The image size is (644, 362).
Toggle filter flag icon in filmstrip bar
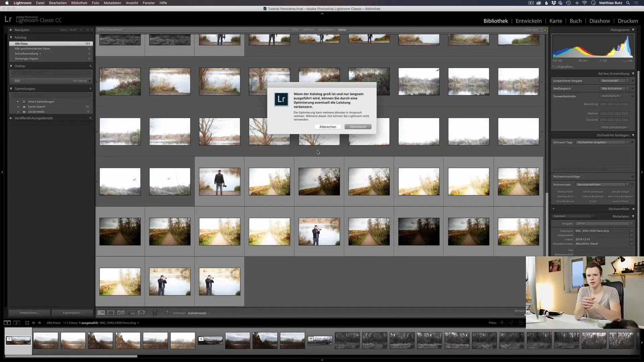(502, 323)
